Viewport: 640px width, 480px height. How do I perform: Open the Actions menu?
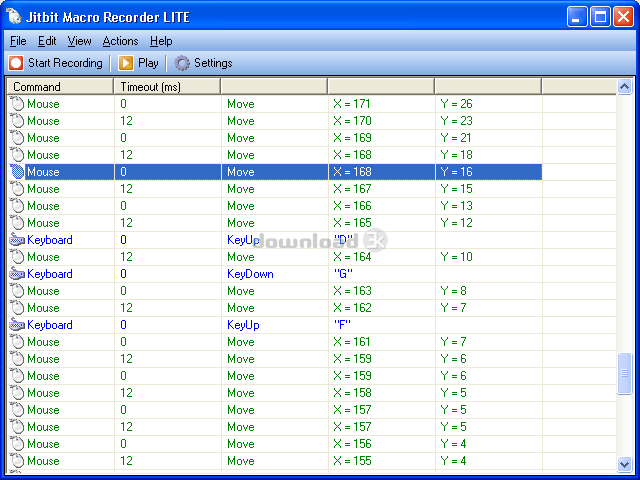120,41
